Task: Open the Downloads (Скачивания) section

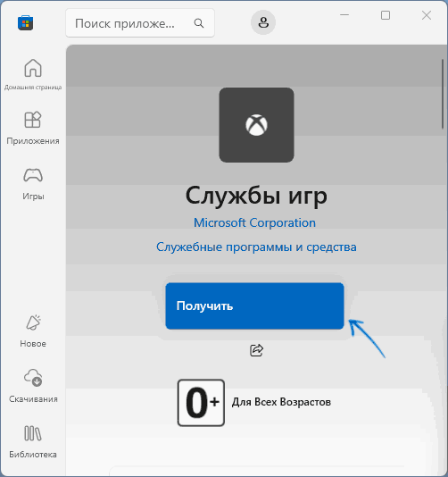Action: [33, 386]
